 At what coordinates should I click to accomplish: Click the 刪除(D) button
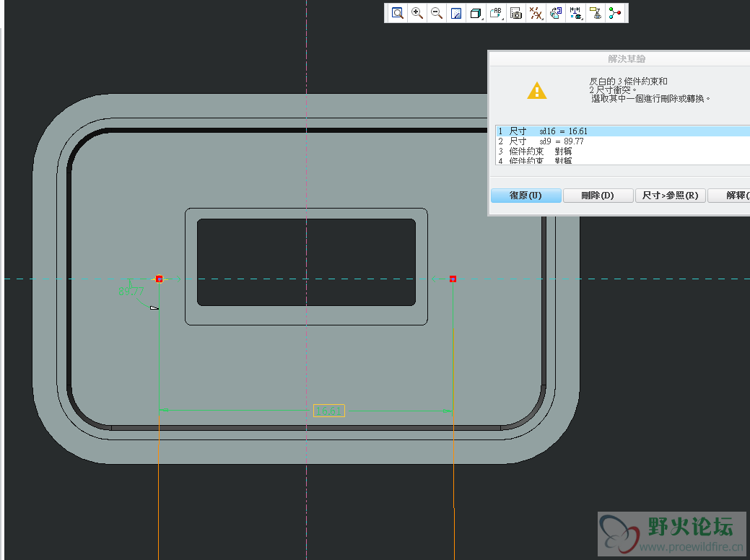click(x=598, y=195)
